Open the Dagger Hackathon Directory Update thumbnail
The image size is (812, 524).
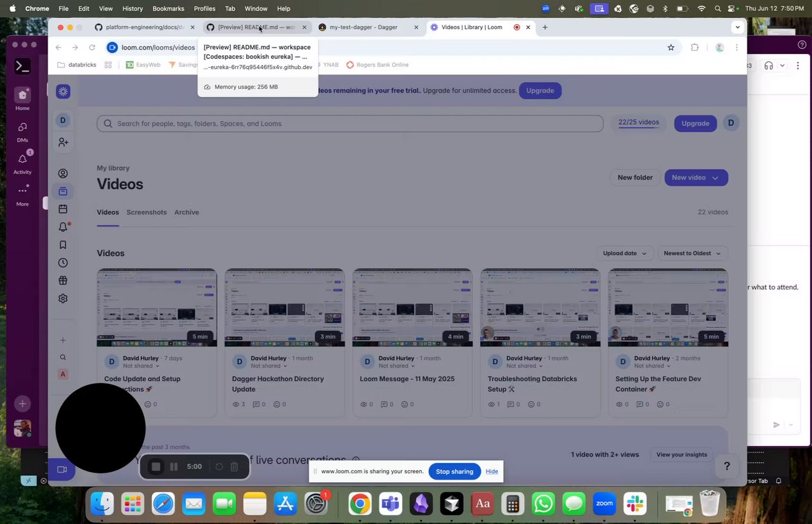click(x=284, y=308)
